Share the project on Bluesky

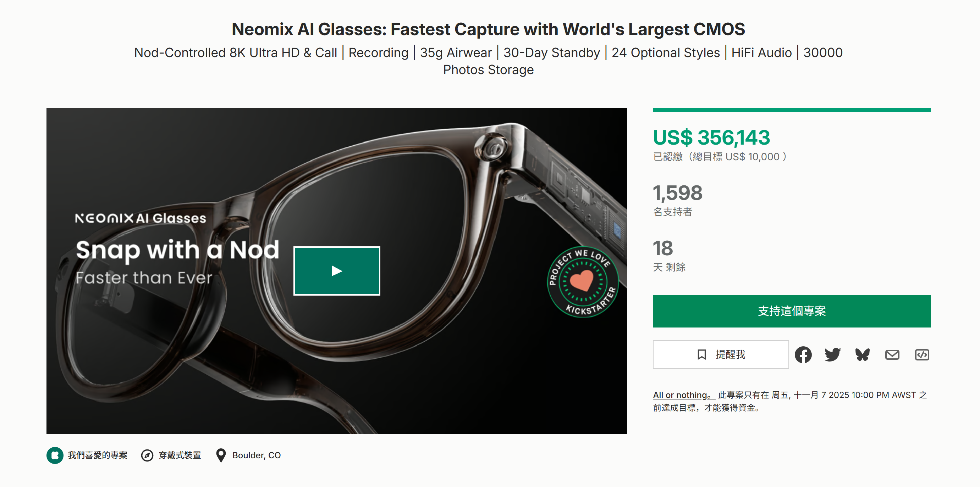pos(862,355)
